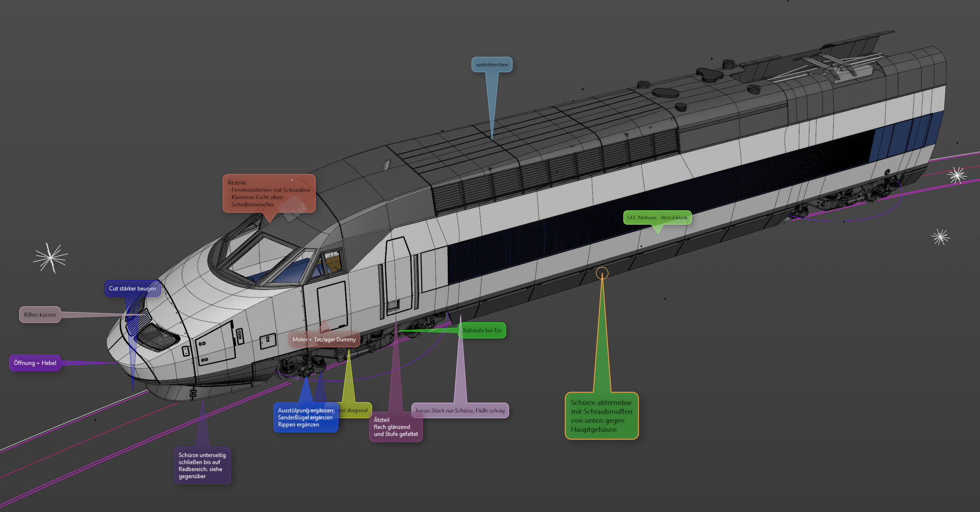Screen dimensions: 980x512
Task: Select the yellow 'diagonal' annotation label
Action: 356,410
